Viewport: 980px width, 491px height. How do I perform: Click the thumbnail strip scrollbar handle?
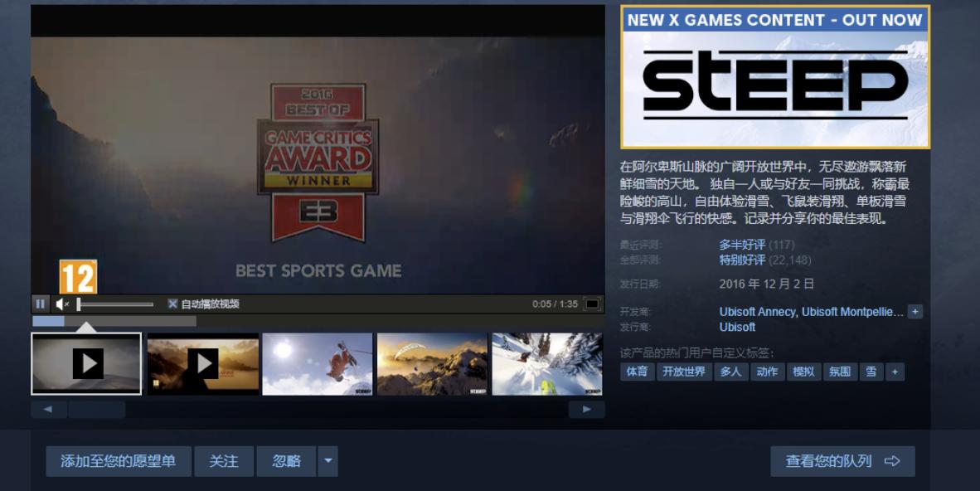[97, 410]
